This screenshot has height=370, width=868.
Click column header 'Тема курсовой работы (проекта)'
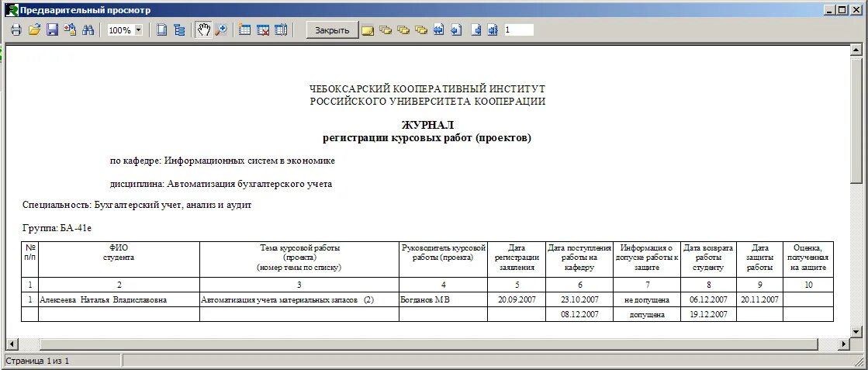pyautogui.click(x=299, y=258)
